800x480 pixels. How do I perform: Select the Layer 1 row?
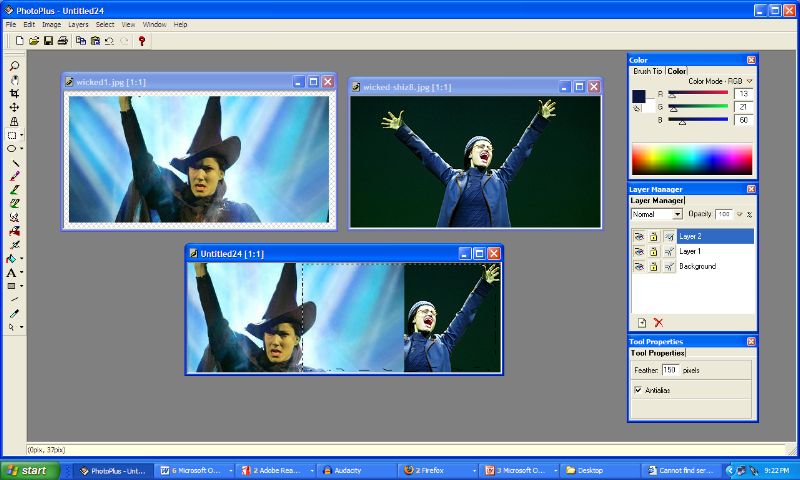[x=692, y=251]
